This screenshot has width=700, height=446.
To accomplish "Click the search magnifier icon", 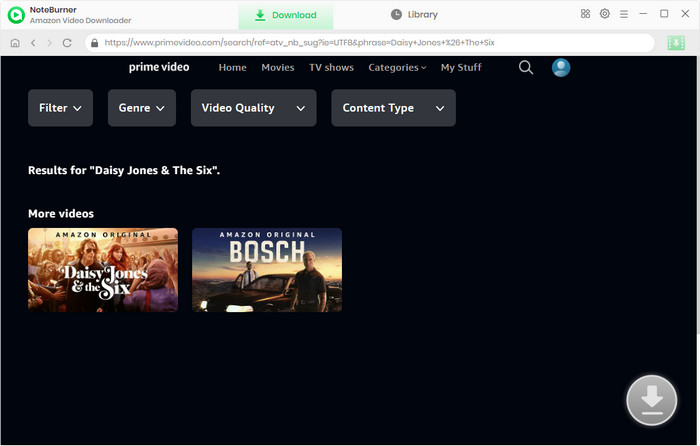I will click(x=526, y=67).
